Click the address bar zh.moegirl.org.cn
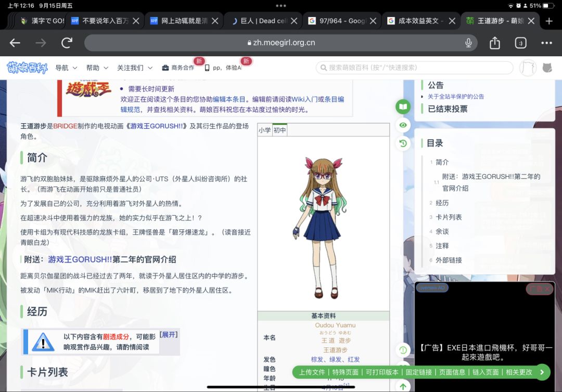This screenshot has height=392, width=562. coord(280,43)
